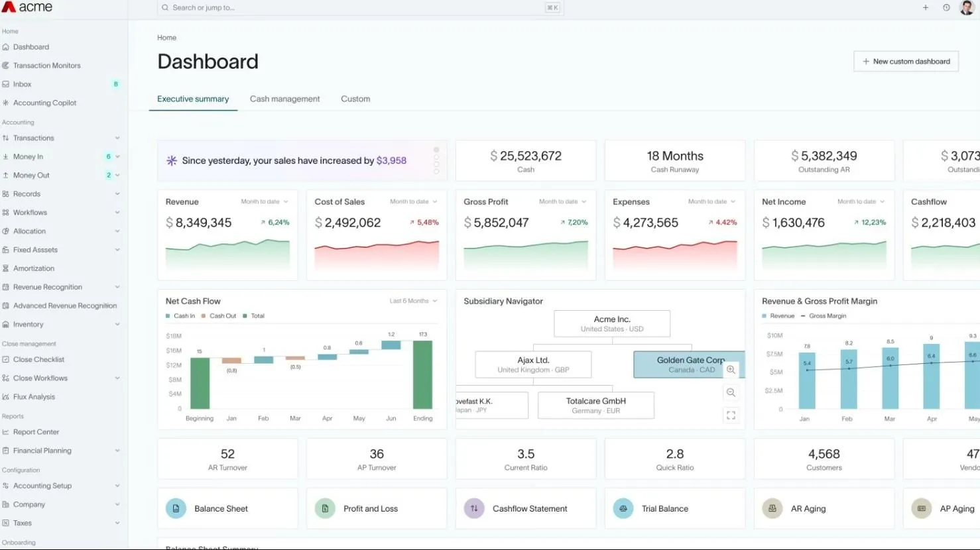980x550 pixels.
Task: Open Revenue card Month to date dropdown
Action: pyautogui.click(x=265, y=201)
